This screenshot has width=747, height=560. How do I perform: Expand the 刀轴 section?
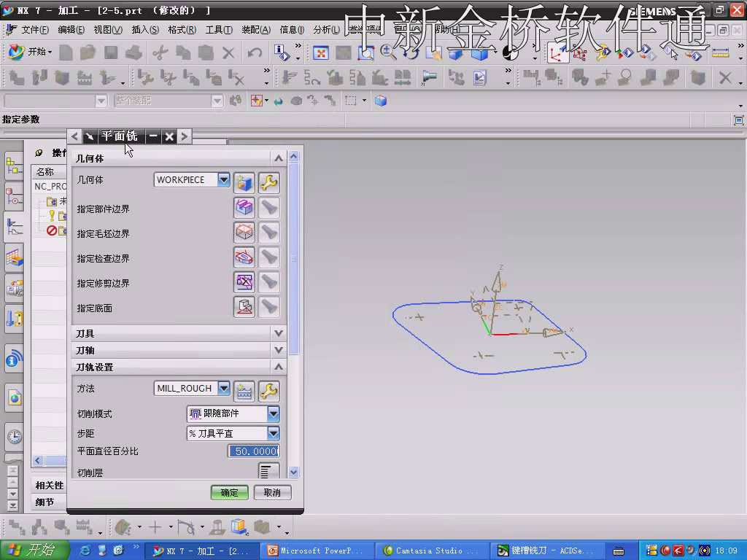tap(278, 350)
